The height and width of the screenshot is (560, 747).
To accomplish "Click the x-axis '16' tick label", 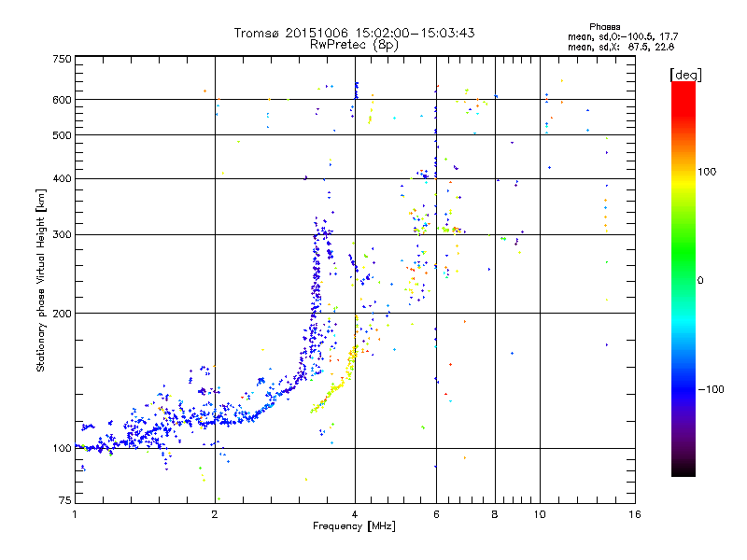I will tap(635, 514).
